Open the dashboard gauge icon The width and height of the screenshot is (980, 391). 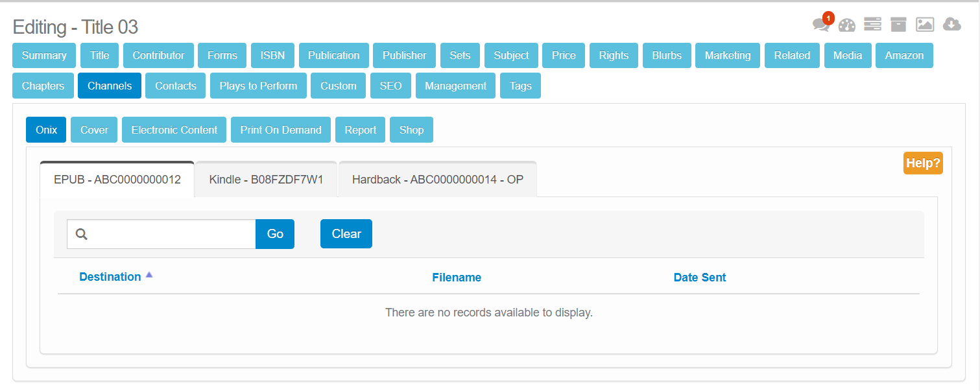coord(847,25)
